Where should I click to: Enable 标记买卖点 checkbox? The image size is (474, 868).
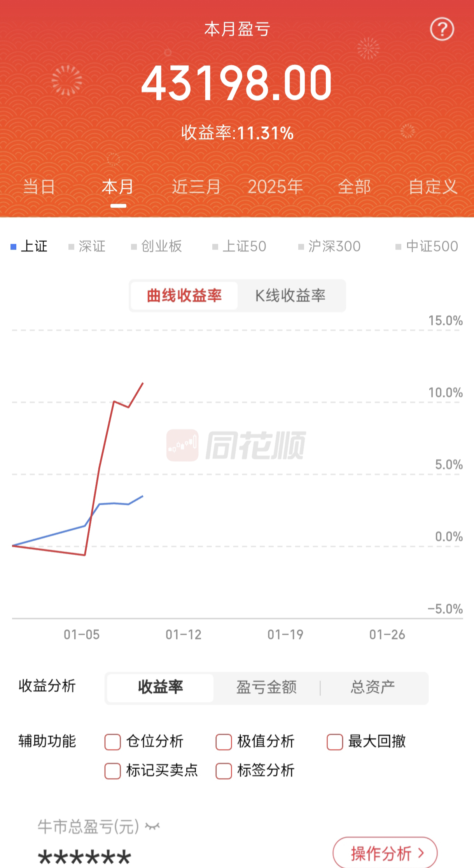(x=112, y=771)
